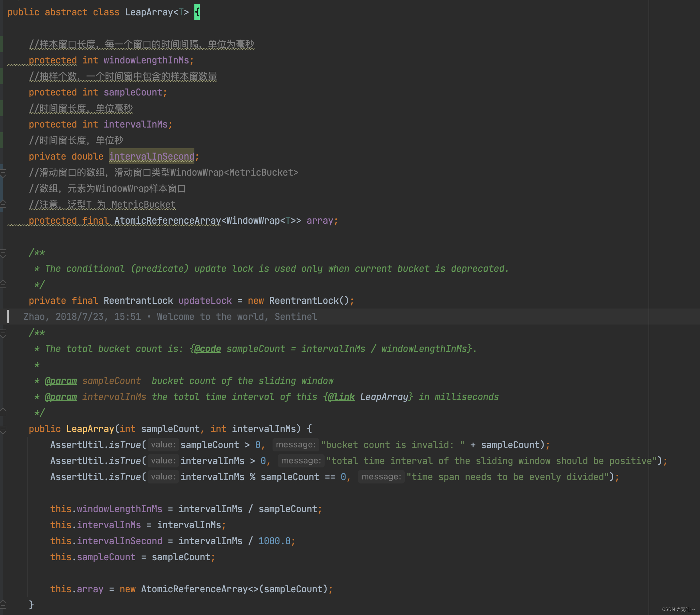
Task: Click 'AtomicReferenceArray<>(sampleCount)' constructor call
Action: [x=234, y=589]
